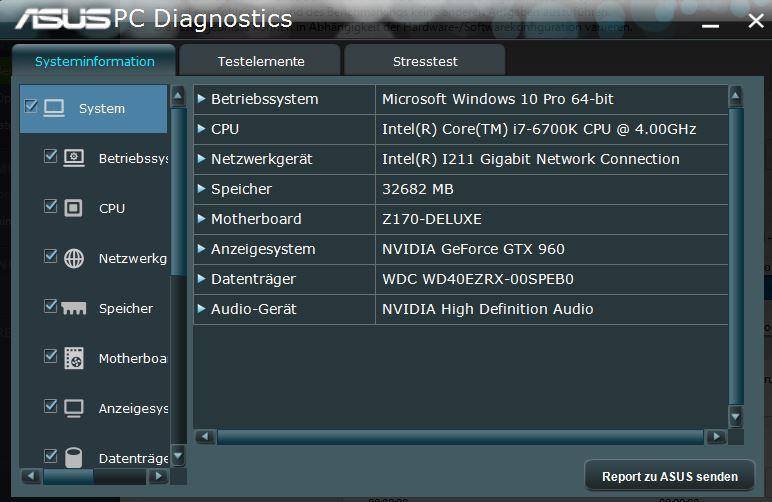Screen dimensions: 772x502
Task: Click the 'WDC WD40EZRX-00SPEB0' disk value
Action: [x=478, y=279]
